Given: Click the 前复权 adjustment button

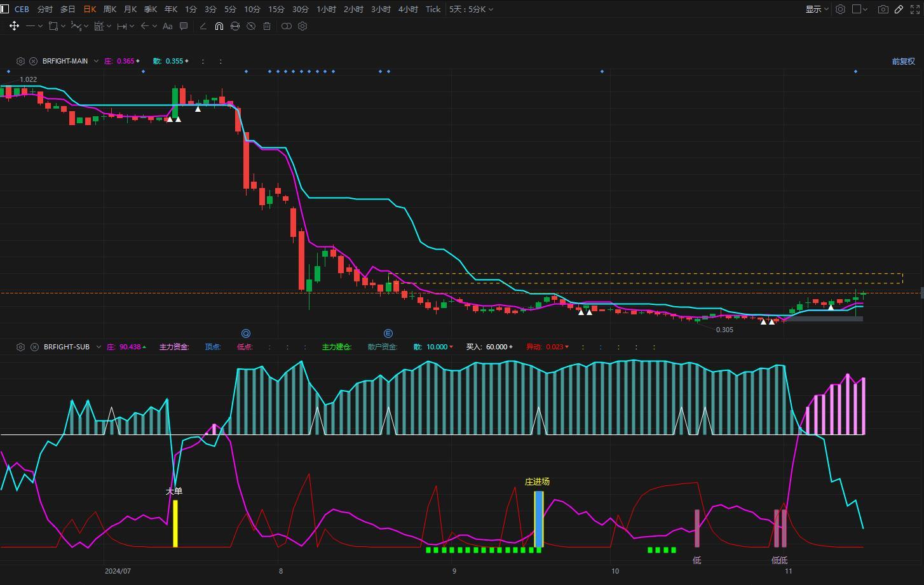Looking at the screenshot, I should [903, 61].
